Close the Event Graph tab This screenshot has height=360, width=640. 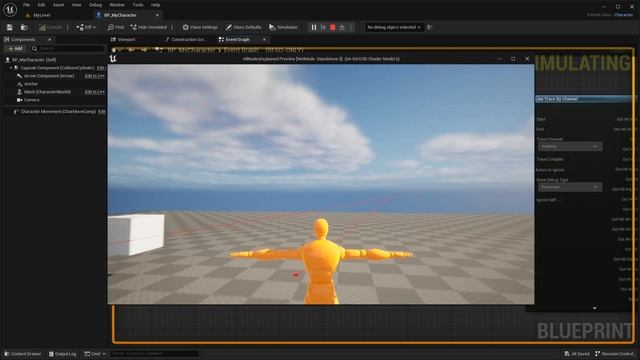[x=264, y=40]
